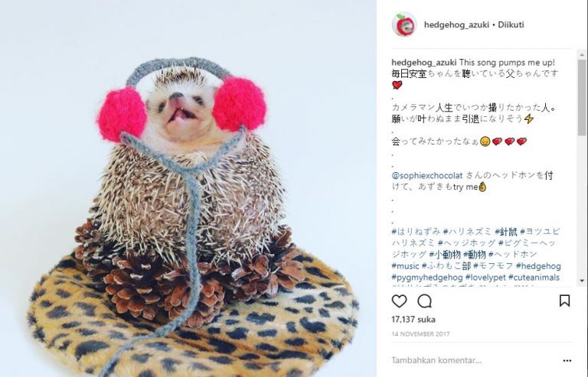Click the scrollbar up arrow in caption
Screen dimensions: 588x377
click(x=582, y=54)
